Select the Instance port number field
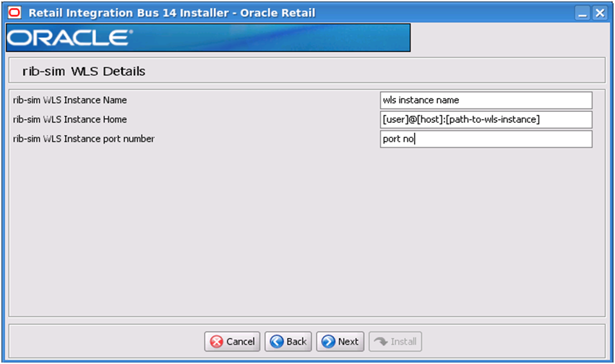This screenshot has height=364, width=615. tap(486, 139)
